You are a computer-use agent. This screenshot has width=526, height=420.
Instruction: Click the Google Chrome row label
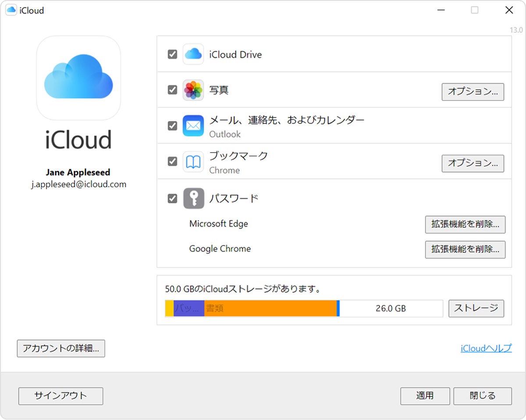point(220,249)
